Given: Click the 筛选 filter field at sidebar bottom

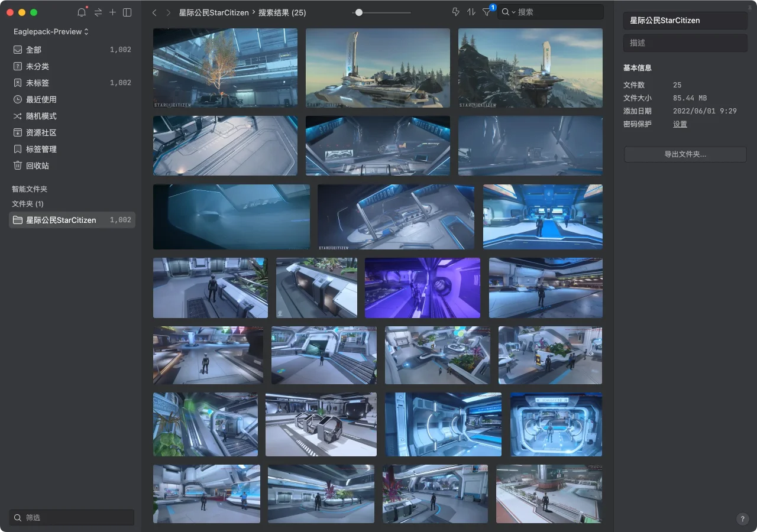Looking at the screenshot, I should pyautogui.click(x=72, y=517).
